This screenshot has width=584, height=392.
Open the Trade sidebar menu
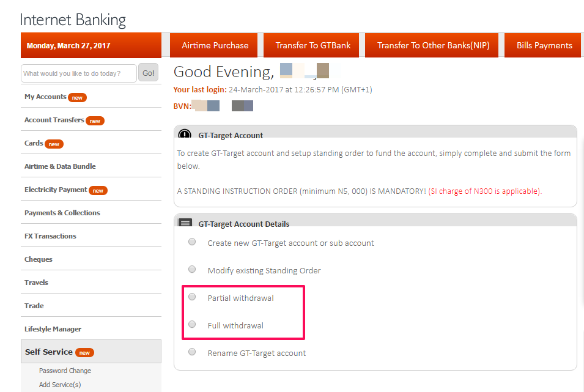tap(91, 306)
